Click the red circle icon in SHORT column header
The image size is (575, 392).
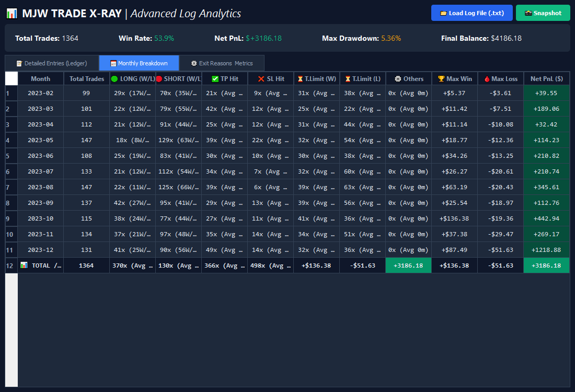tap(159, 79)
